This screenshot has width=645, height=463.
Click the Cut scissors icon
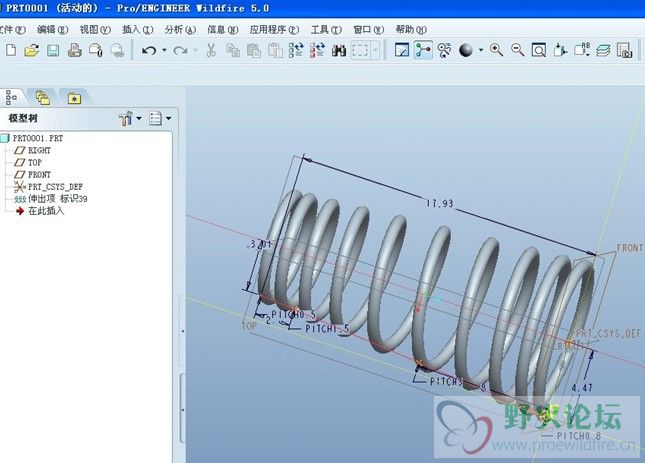211,51
